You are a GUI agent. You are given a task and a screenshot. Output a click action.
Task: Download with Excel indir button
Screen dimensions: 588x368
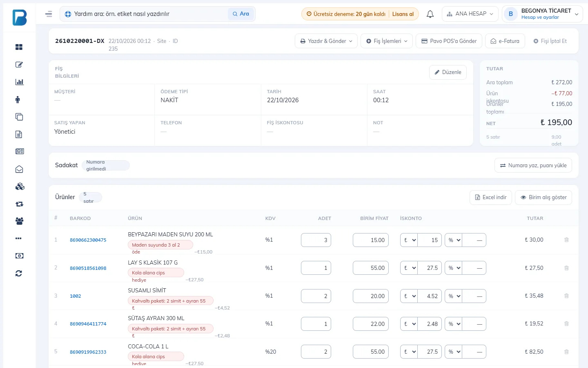(491, 197)
